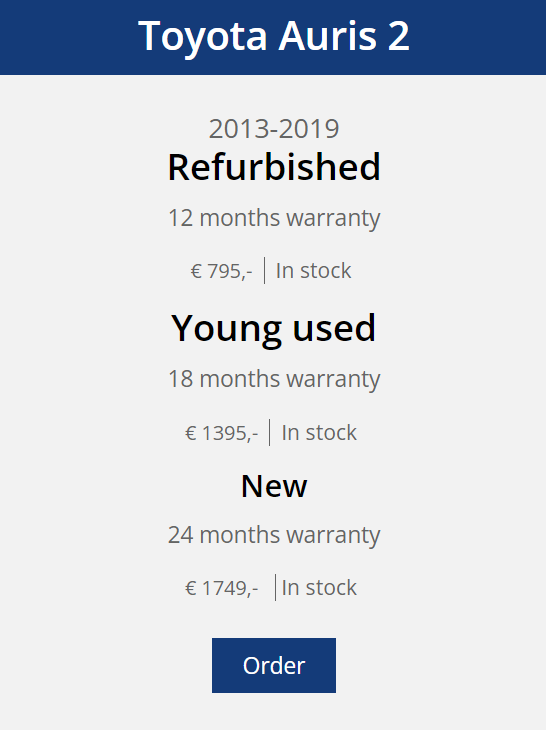Viewport: 546px width, 730px height.
Task: Click In stock status beside € 1395,-
Action: point(319,433)
